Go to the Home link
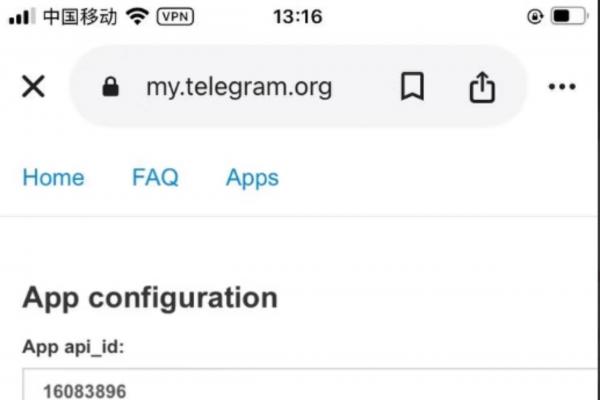The image size is (600, 400). 53,178
